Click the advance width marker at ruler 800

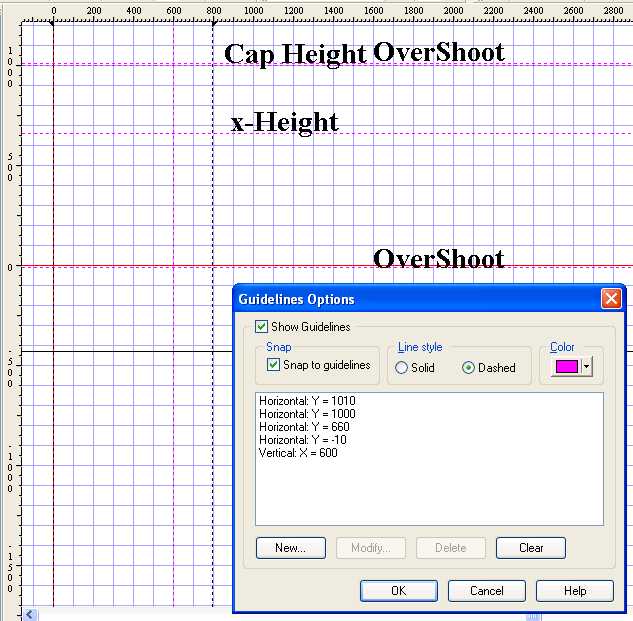(x=214, y=24)
